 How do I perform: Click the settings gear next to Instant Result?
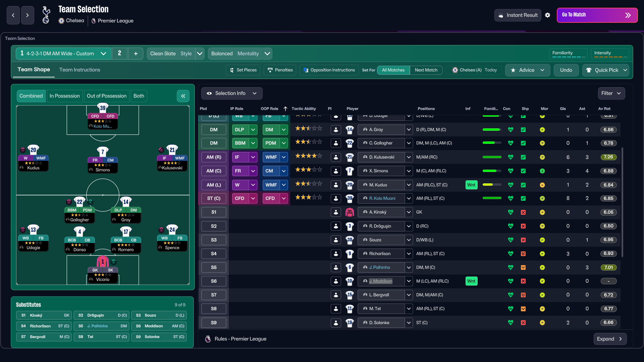547,15
